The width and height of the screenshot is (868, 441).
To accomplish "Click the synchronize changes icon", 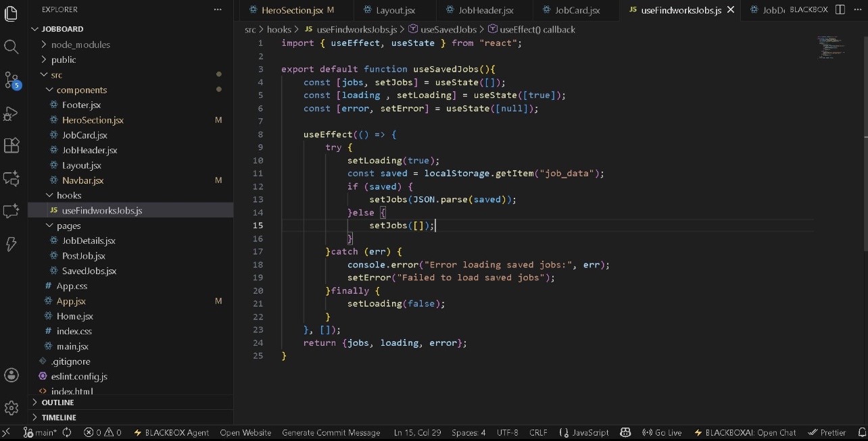I will [x=68, y=432].
